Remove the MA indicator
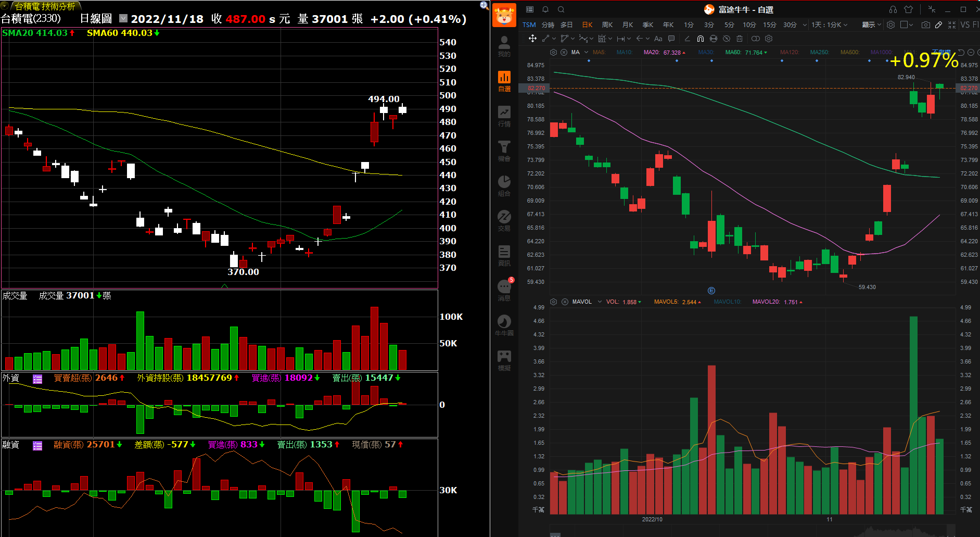The height and width of the screenshot is (537, 980). pos(564,52)
